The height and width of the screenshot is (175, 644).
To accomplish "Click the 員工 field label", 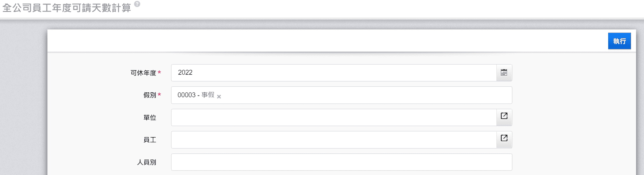I will (150, 140).
